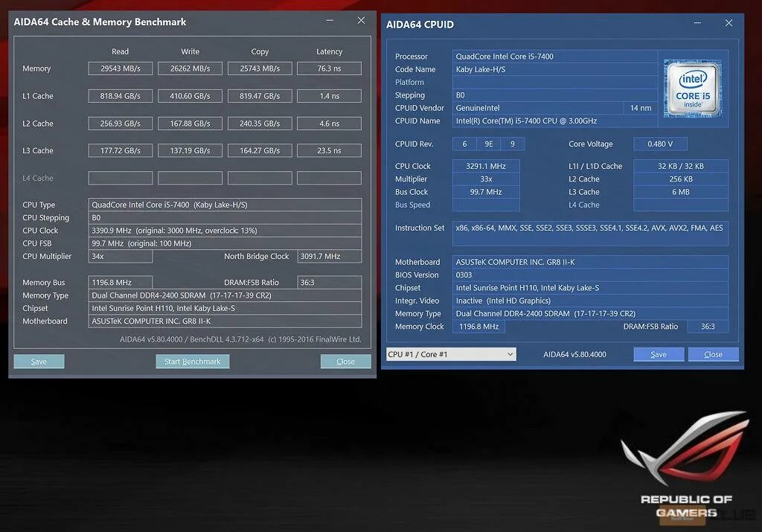Click L2 Cache write value 167.88 GB/s
This screenshot has height=532, width=762.
tap(190, 124)
